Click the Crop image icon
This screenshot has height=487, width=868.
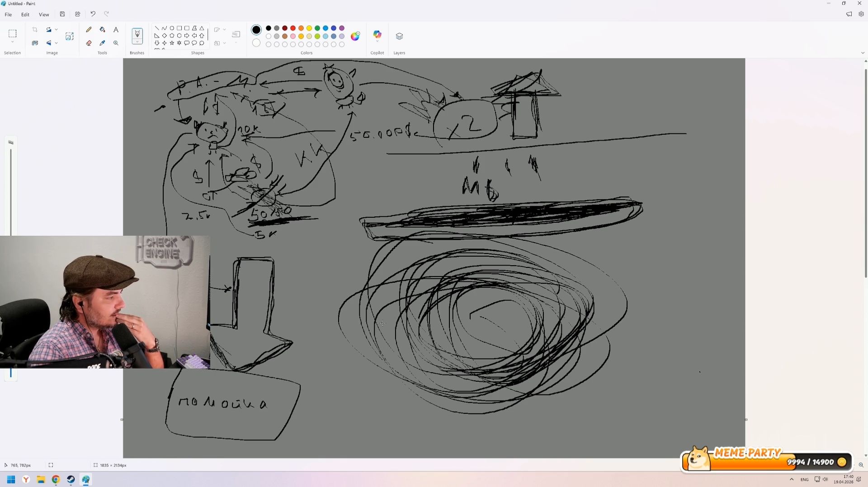click(x=35, y=30)
